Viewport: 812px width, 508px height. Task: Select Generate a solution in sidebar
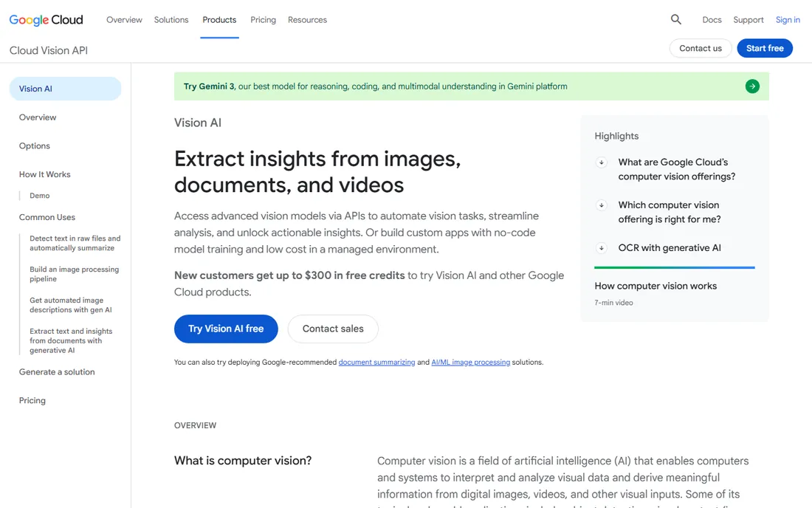pyautogui.click(x=57, y=372)
